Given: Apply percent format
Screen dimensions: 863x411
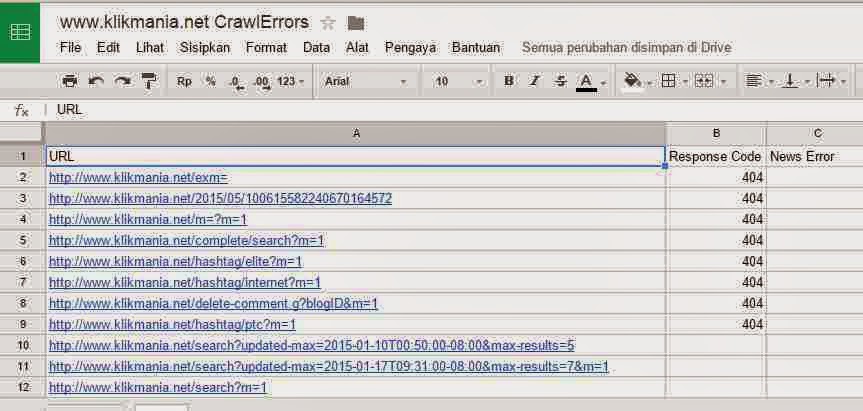Looking at the screenshot, I should tap(211, 81).
